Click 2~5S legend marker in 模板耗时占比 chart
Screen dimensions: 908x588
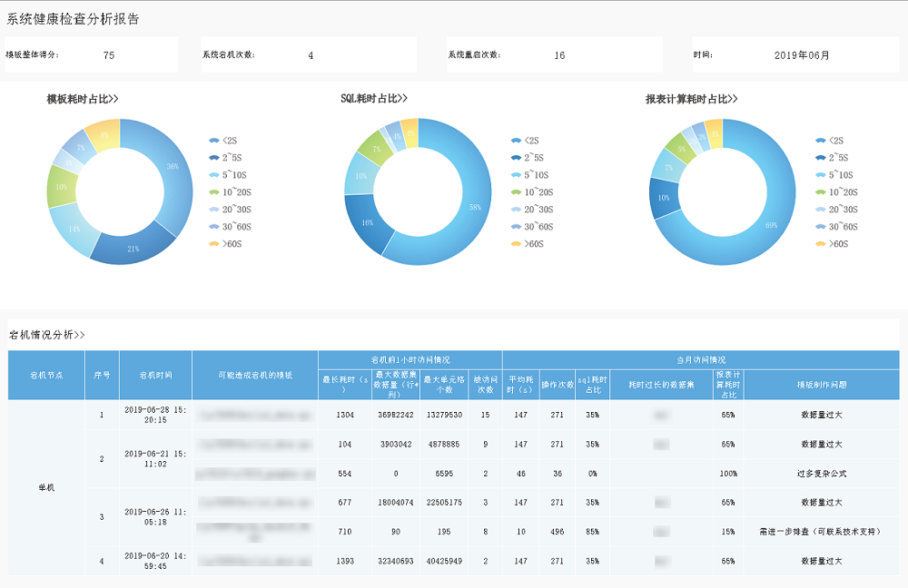213,157
